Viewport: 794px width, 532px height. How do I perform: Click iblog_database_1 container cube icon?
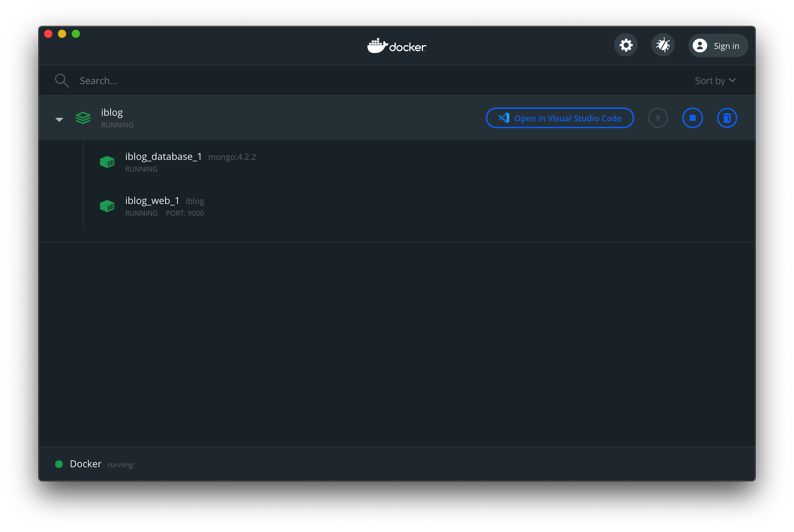pos(107,162)
